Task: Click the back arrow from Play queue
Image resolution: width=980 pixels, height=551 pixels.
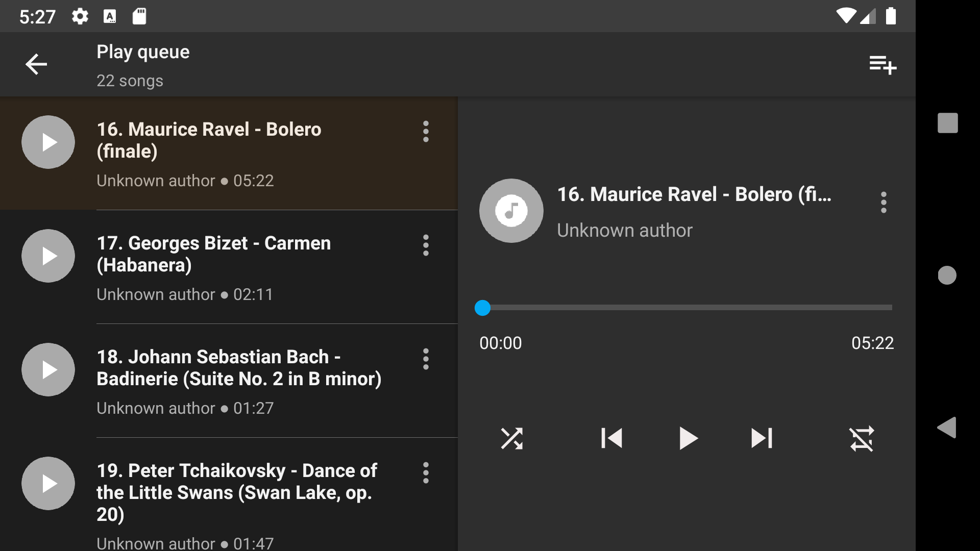Action: (36, 64)
